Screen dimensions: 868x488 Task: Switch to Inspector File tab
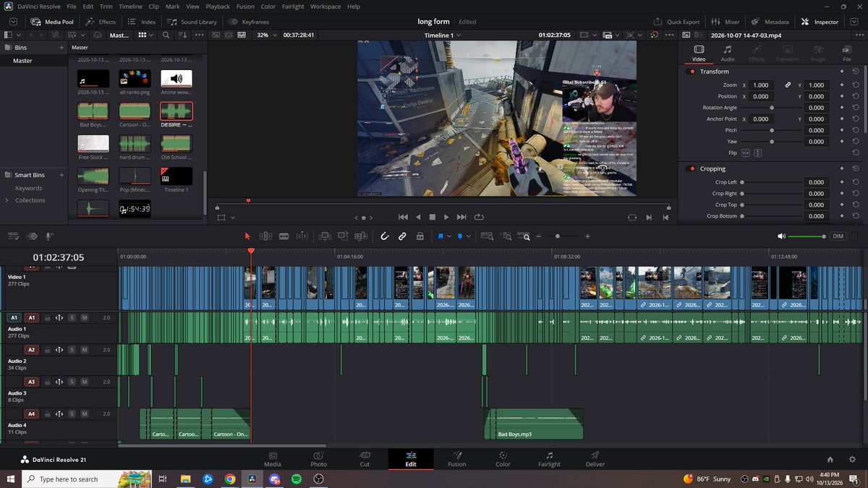846,53
